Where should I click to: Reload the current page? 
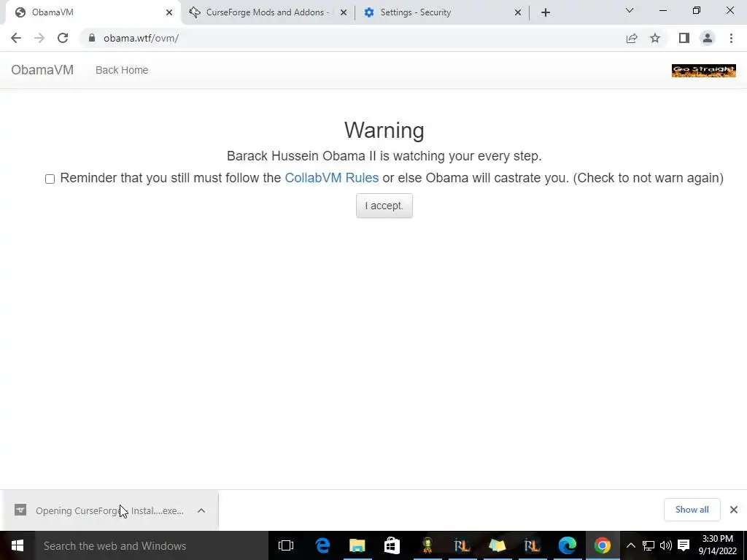(x=63, y=38)
